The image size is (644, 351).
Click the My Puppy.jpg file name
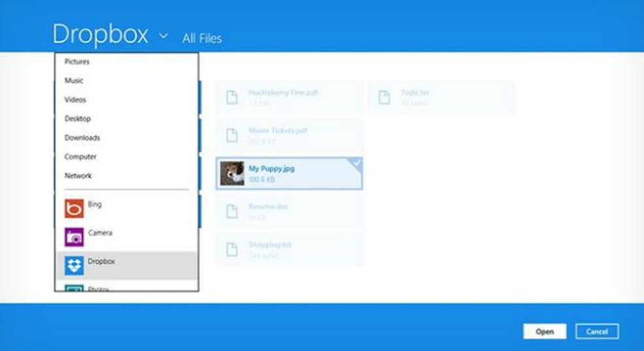[272, 168]
